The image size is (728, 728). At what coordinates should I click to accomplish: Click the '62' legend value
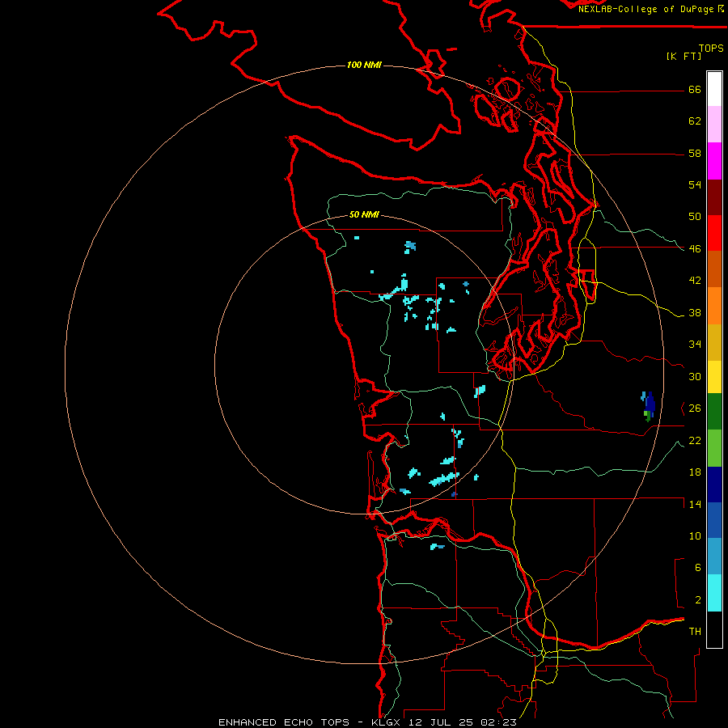695,121
